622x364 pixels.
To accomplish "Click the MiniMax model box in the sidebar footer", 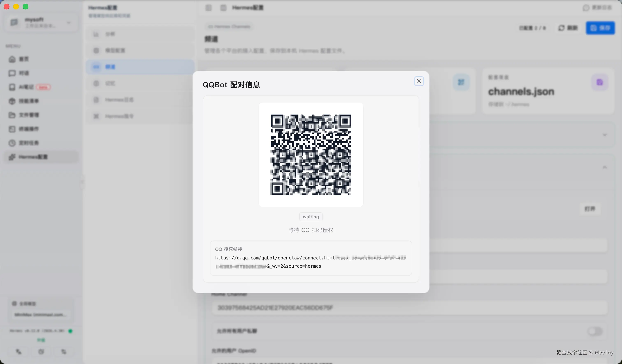I will (41, 315).
